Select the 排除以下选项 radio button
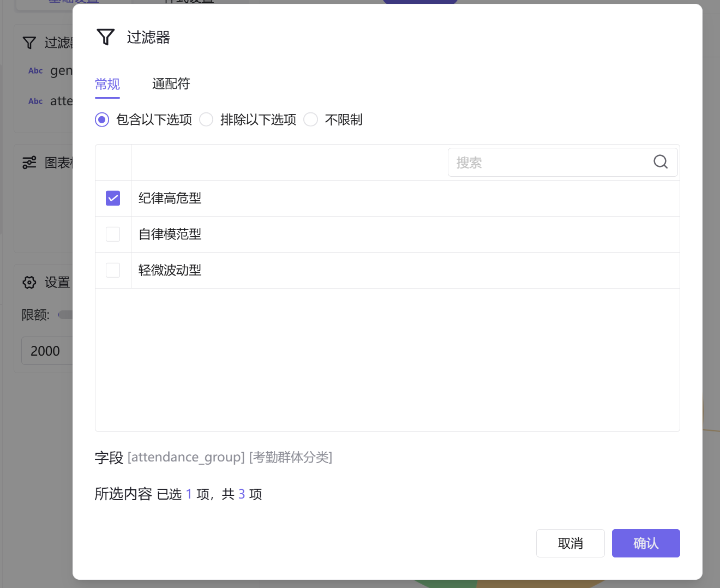 [206, 119]
